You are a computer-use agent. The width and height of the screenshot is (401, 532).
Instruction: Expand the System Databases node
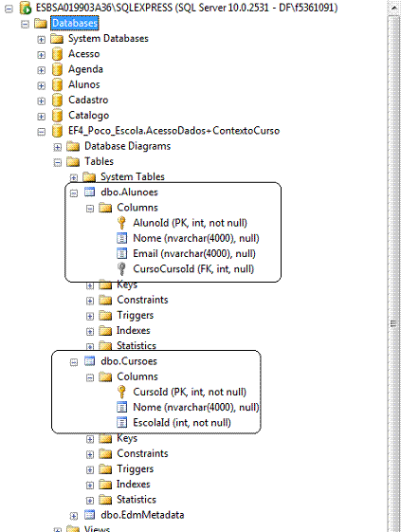41,40
